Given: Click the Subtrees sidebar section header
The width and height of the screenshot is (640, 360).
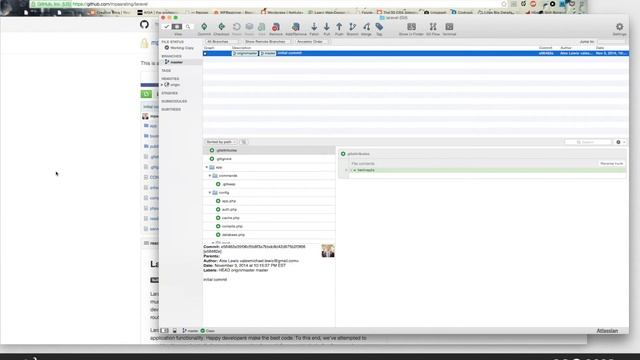Looking at the screenshot, I should point(171,109).
